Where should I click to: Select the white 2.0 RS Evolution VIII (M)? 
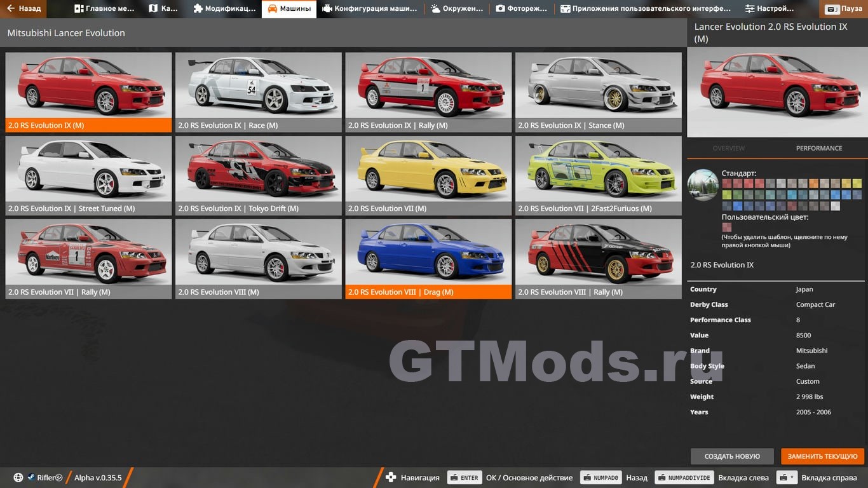coord(259,259)
